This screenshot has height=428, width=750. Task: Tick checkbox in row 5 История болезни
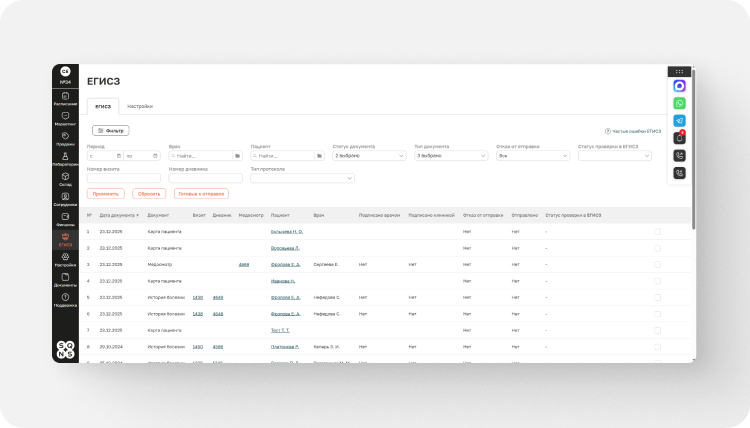[657, 297]
